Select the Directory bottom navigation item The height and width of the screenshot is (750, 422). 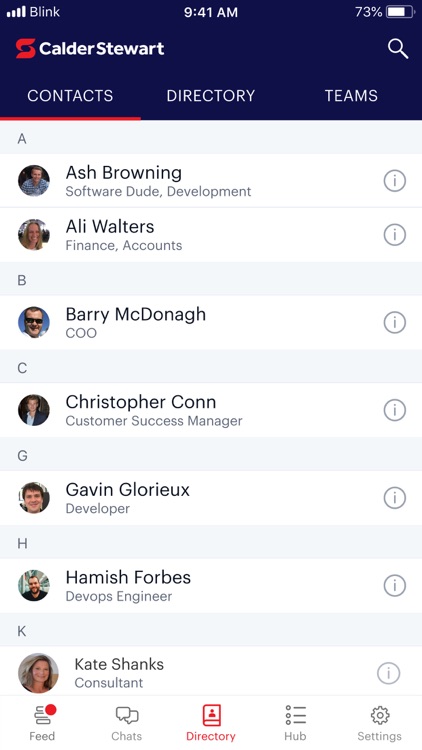211,723
